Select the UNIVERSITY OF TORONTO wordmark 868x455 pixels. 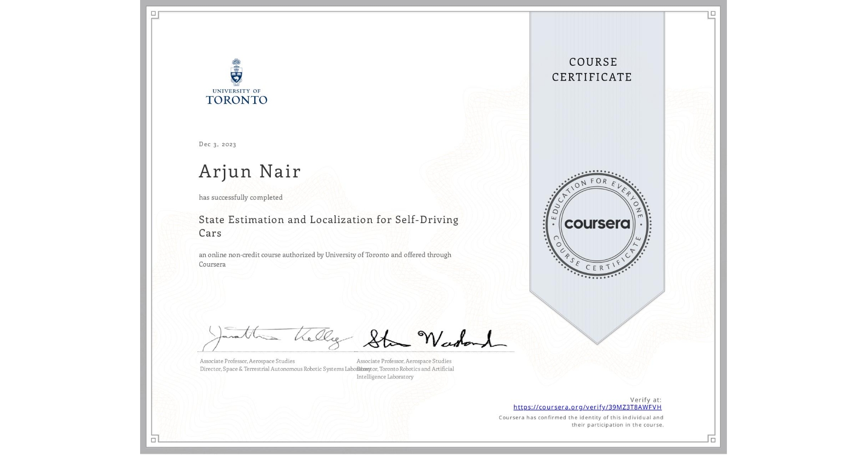pos(237,97)
